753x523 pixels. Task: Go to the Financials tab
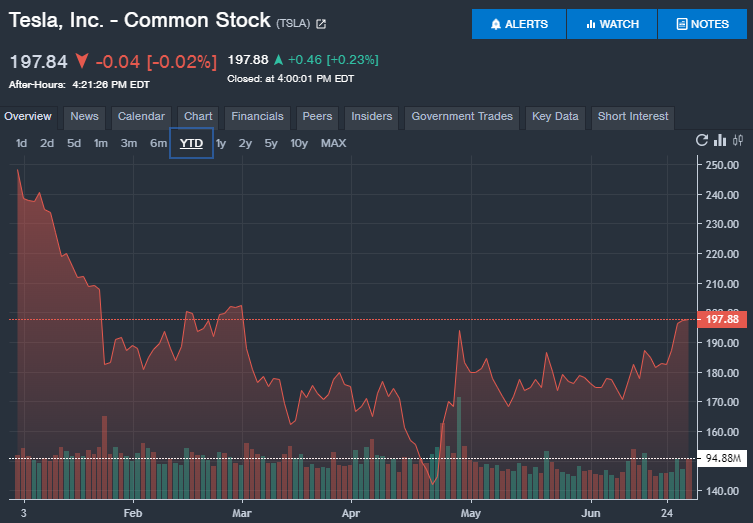point(258,117)
